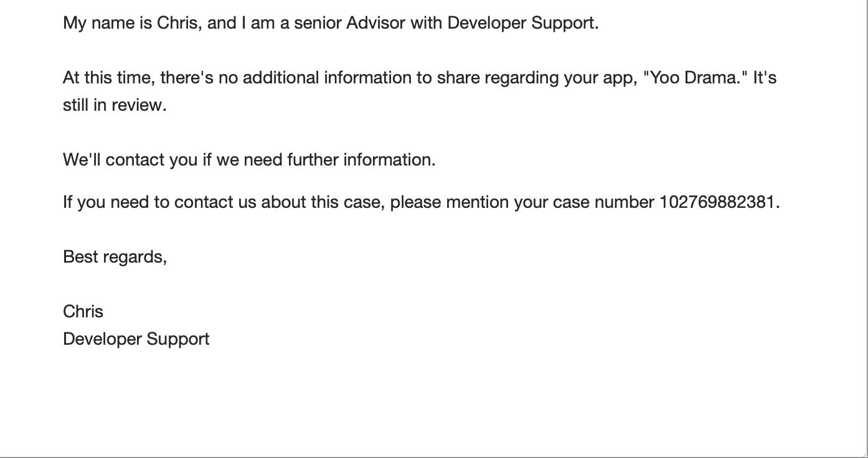Click the words "additional information"

[309, 78]
